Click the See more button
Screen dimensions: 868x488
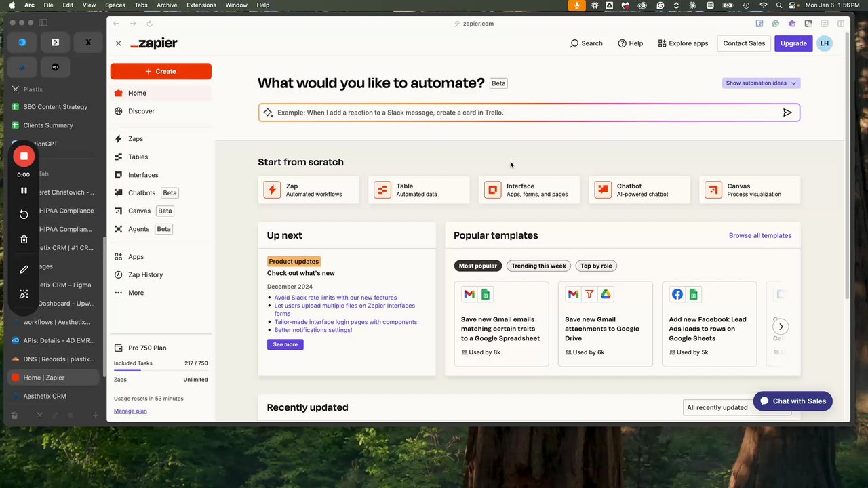285,344
